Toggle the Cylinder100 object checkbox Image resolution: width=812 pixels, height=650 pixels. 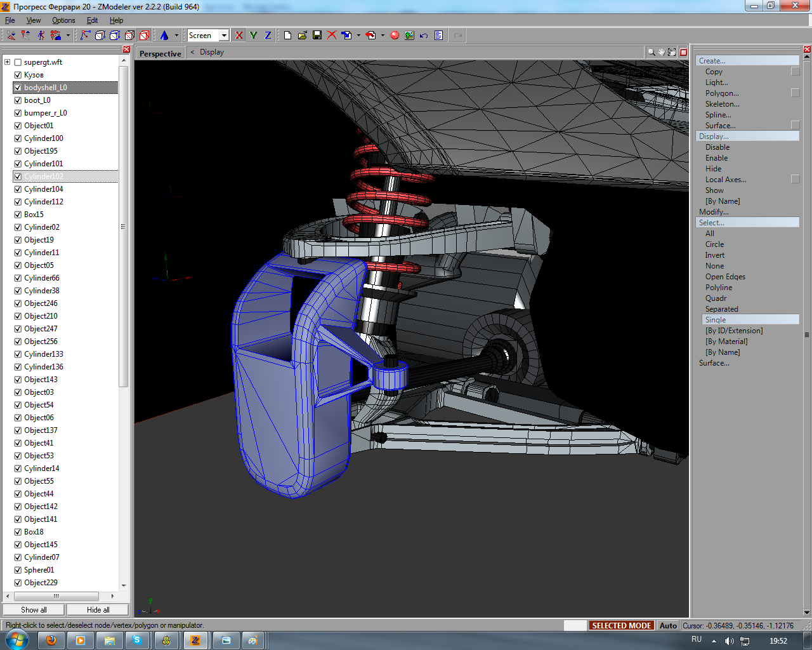[x=18, y=138]
